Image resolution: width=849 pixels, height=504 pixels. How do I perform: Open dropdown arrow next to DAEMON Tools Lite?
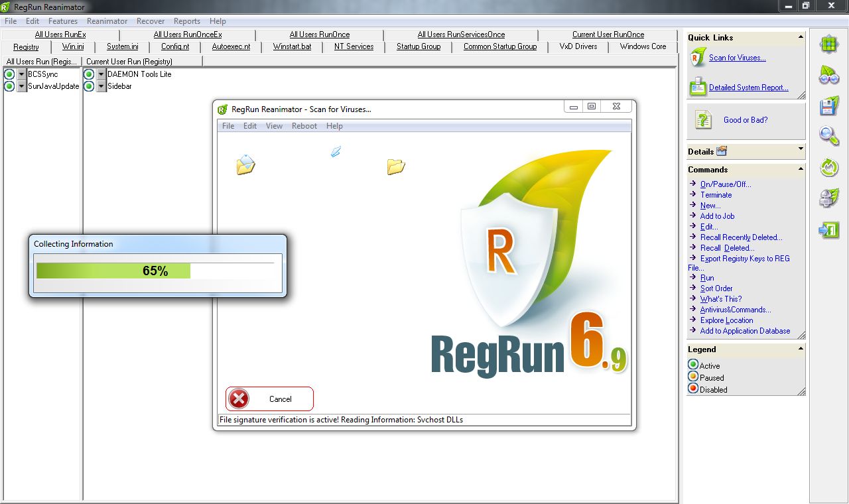(x=101, y=74)
